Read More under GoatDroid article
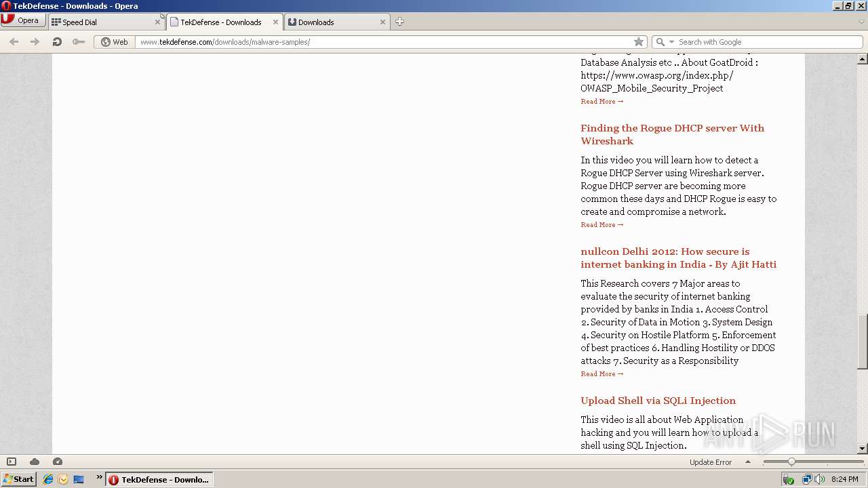868x488 pixels. 601,101
